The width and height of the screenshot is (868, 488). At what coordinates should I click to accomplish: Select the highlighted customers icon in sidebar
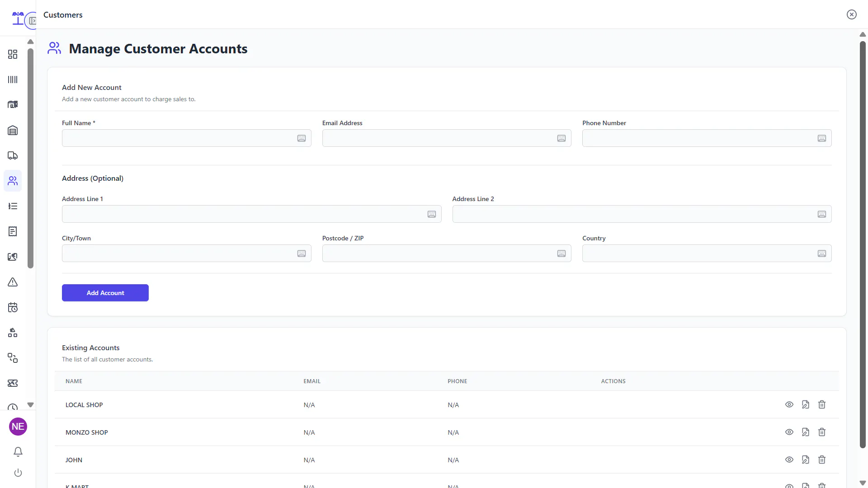[x=13, y=181]
